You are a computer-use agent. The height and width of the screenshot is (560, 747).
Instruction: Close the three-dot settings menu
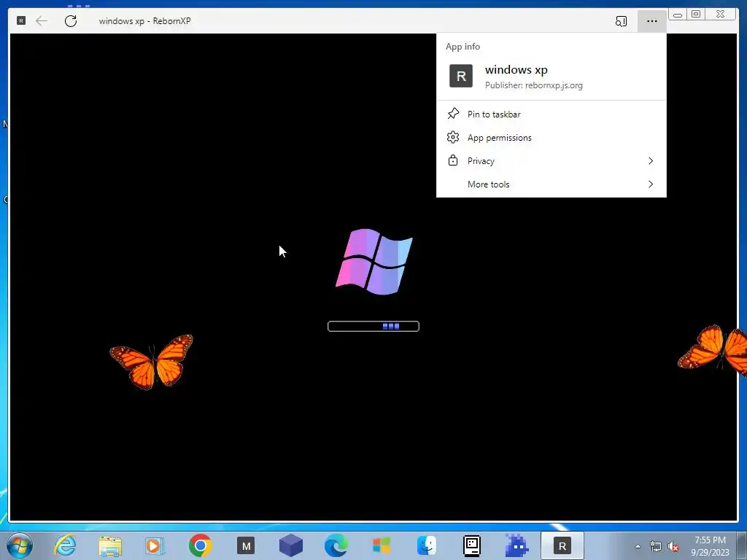(651, 21)
